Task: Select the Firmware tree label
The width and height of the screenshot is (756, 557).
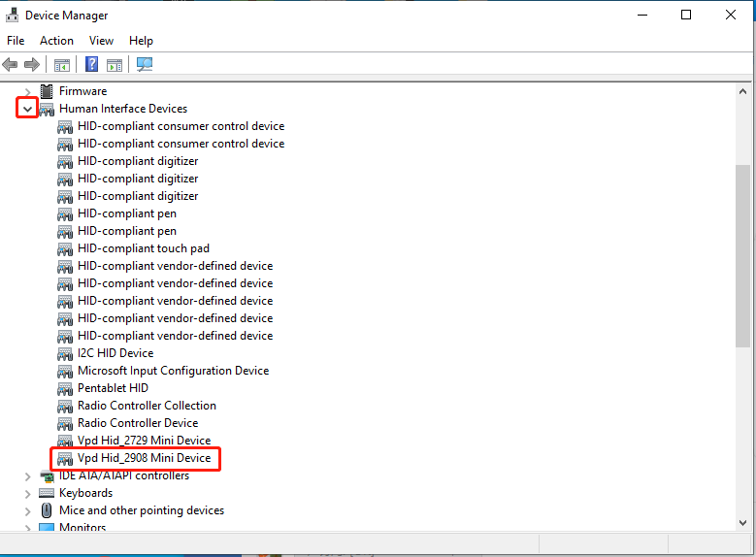Action: [82, 91]
